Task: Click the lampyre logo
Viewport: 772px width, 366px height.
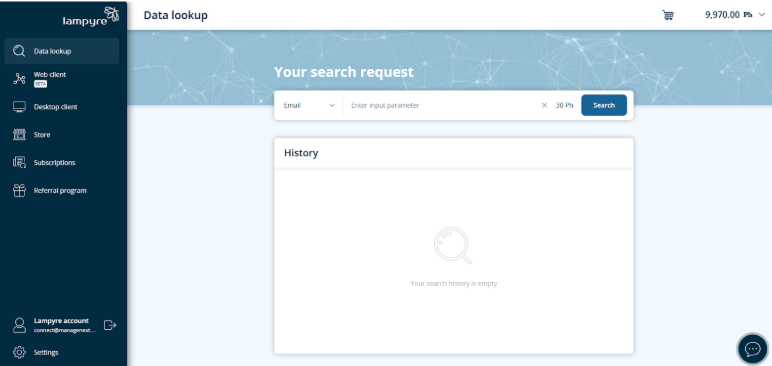Action: coord(91,16)
